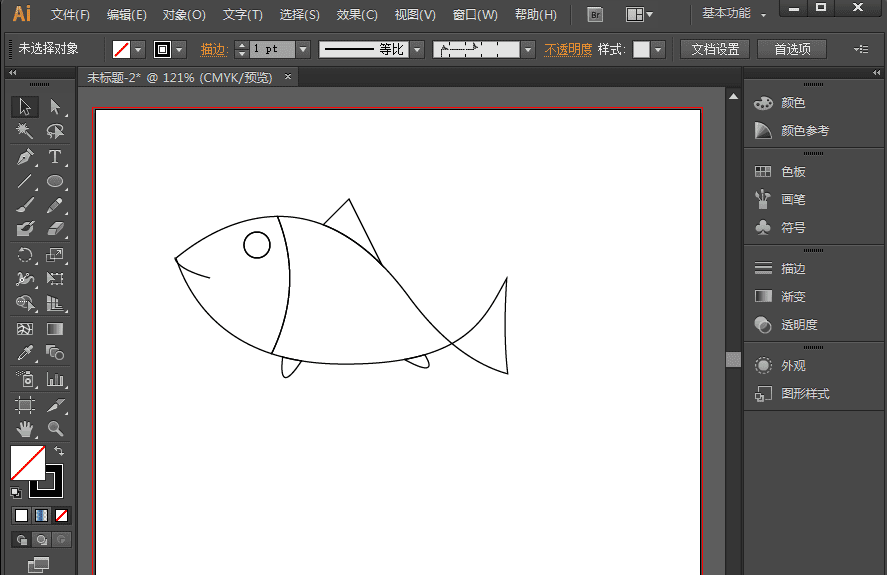Select the Pen tool

click(x=25, y=157)
